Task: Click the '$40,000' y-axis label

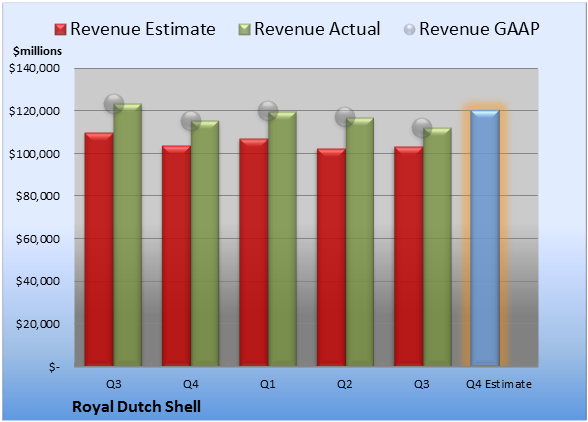Action: 38,281
